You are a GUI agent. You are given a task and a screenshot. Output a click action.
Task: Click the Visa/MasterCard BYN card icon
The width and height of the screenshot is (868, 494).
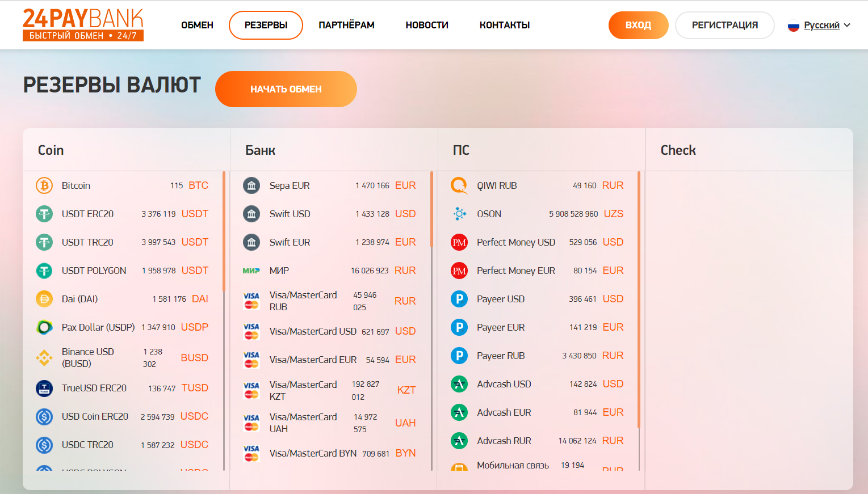[x=251, y=453]
